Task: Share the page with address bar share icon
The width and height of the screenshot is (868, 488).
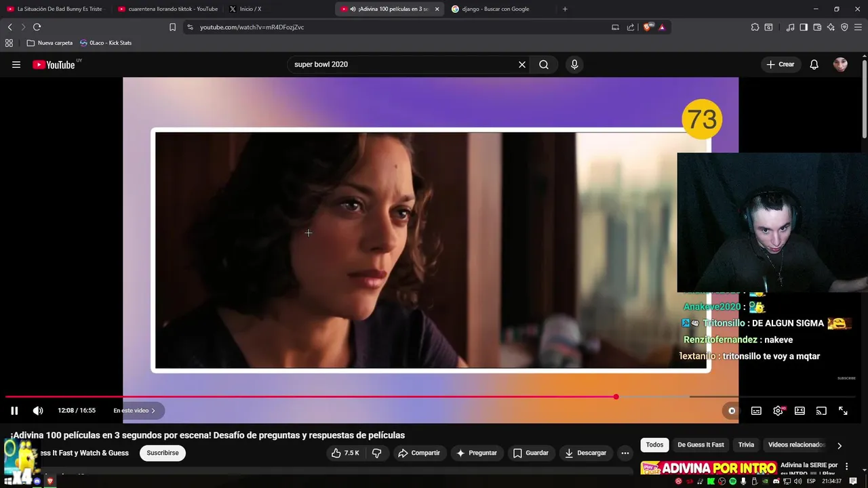Action: pos(631,27)
